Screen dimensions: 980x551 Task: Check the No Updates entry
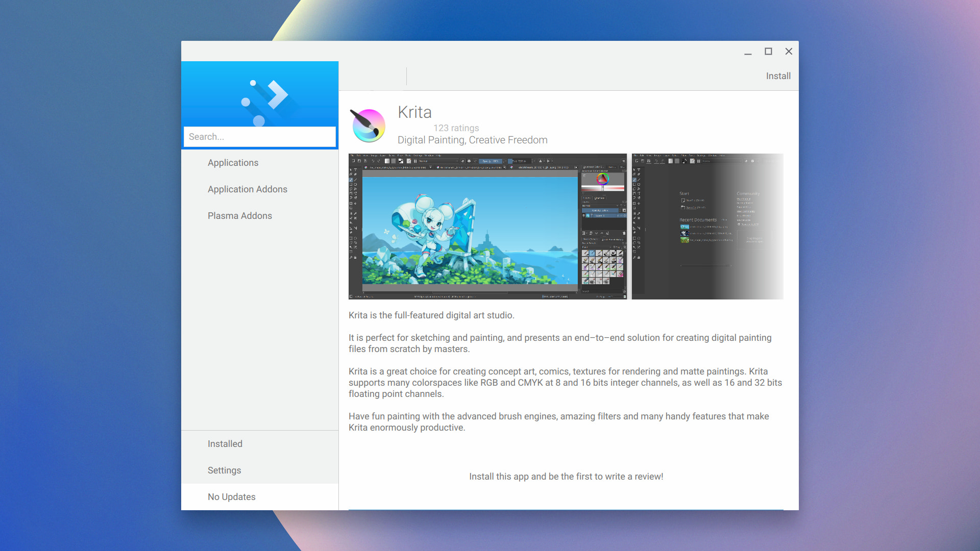point(231,496)
